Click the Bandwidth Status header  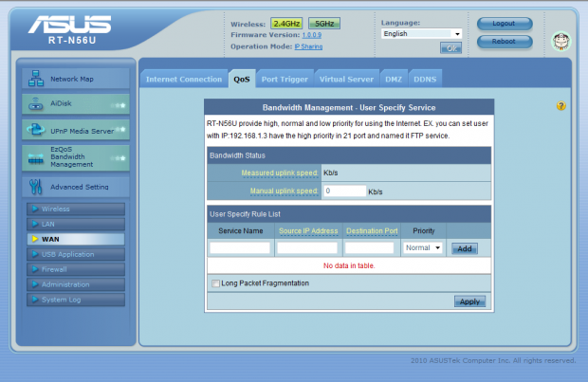pos(349,155)
